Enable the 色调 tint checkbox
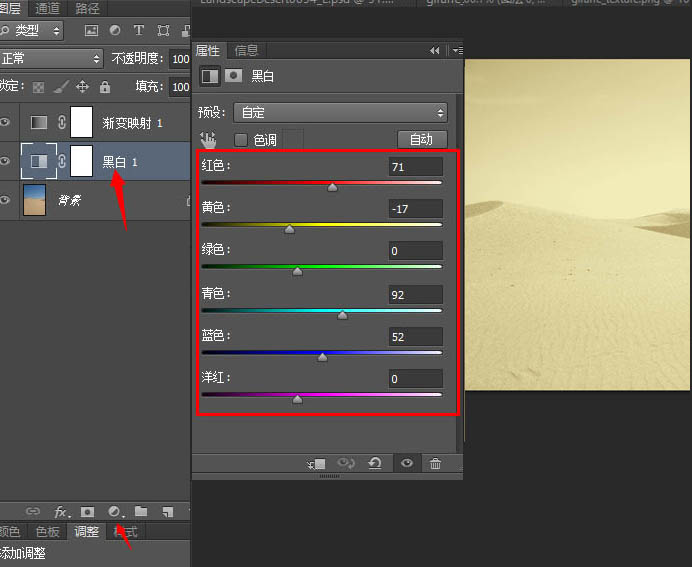692x567 pixels. pyautogui.click(x=240, y=140)
